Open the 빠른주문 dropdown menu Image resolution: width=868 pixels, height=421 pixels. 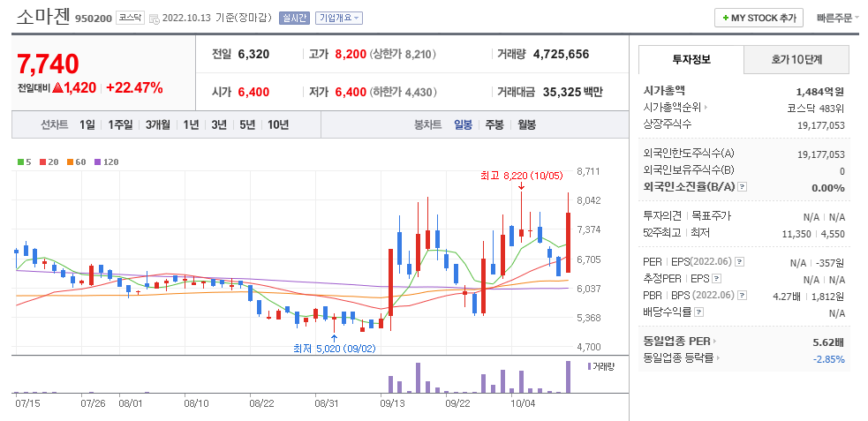838,18
